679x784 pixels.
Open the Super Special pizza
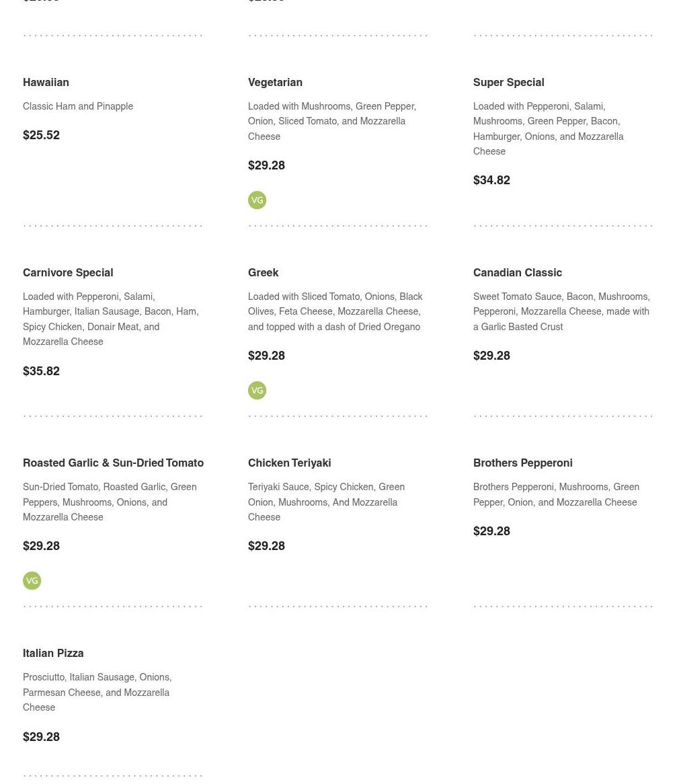point(508,83)
